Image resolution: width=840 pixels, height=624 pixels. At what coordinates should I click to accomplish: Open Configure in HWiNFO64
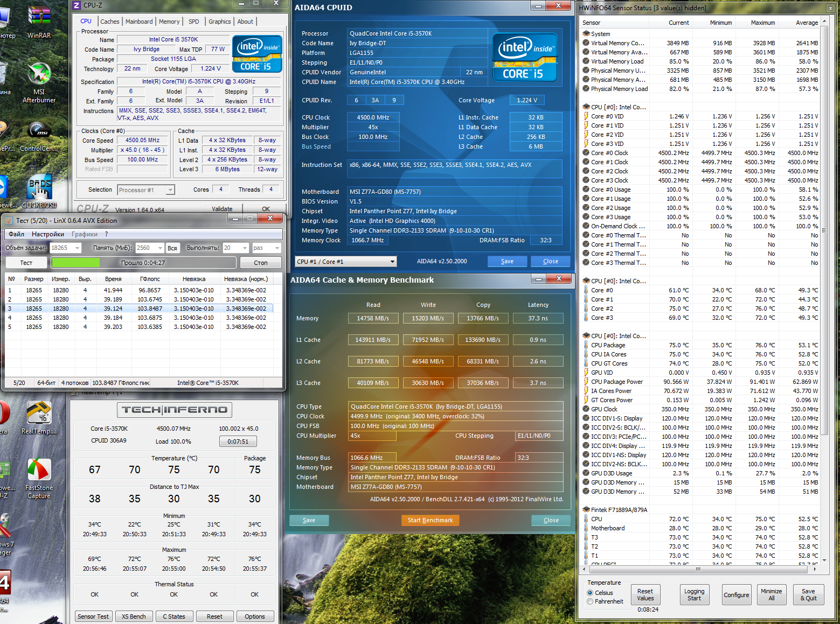736,594
